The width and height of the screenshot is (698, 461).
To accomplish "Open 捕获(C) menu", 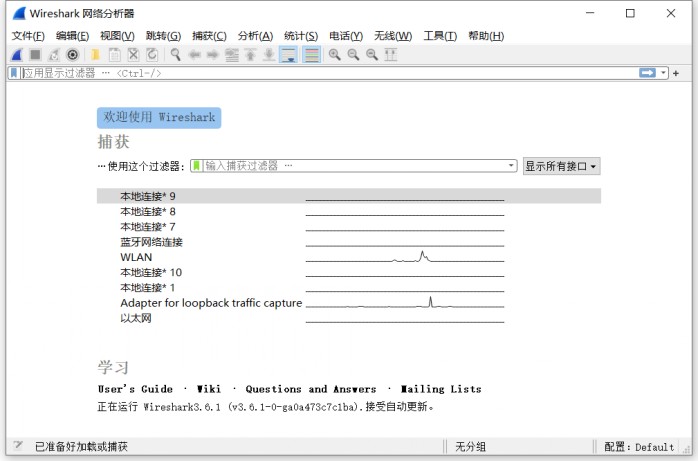I will point(209,36).
